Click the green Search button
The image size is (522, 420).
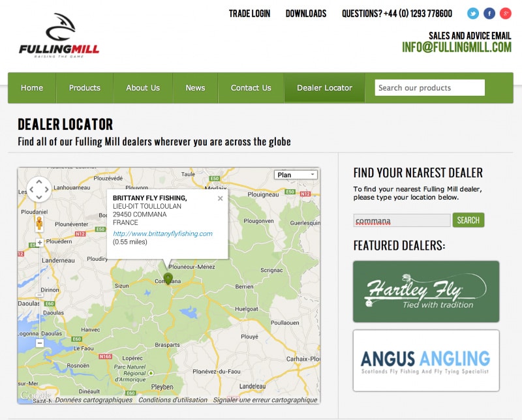point(468,220)
